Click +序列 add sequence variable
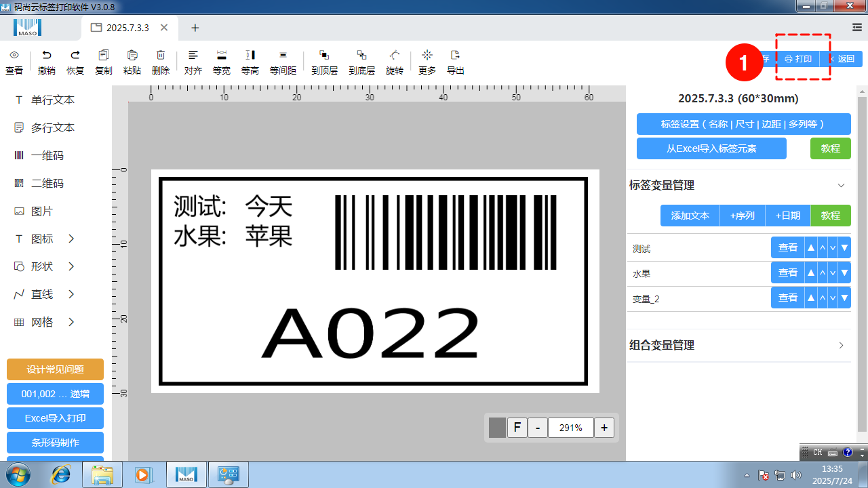868x488 pixels. click(x=743, y=216)
